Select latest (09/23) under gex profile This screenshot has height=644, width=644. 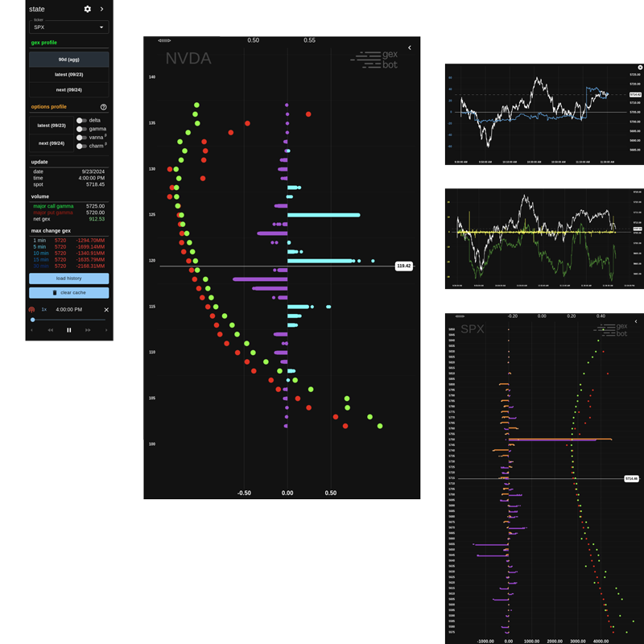coord(69,74)
